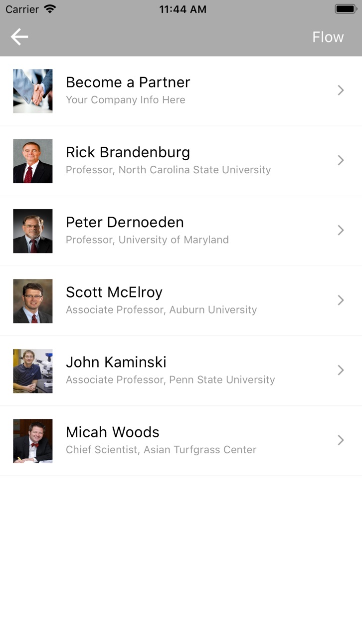Select Chief Scientist, Asian Turfgrass Center text
The height and width of the screenshot is (644, 362).
click(x=161, y=450)
